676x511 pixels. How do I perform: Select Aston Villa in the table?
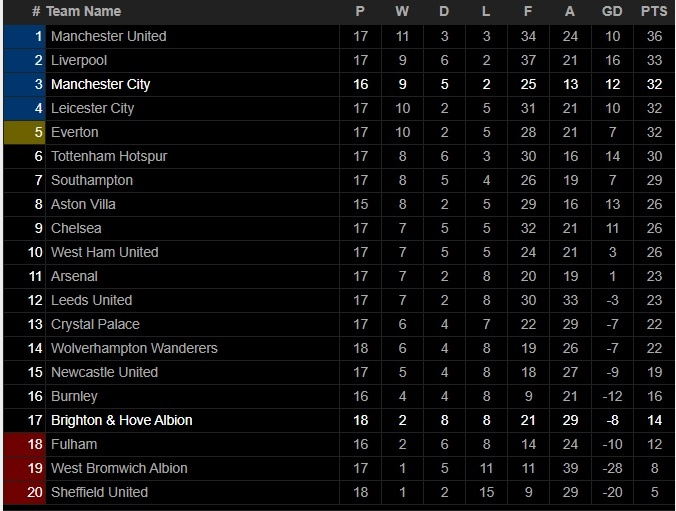click(83, 204)
